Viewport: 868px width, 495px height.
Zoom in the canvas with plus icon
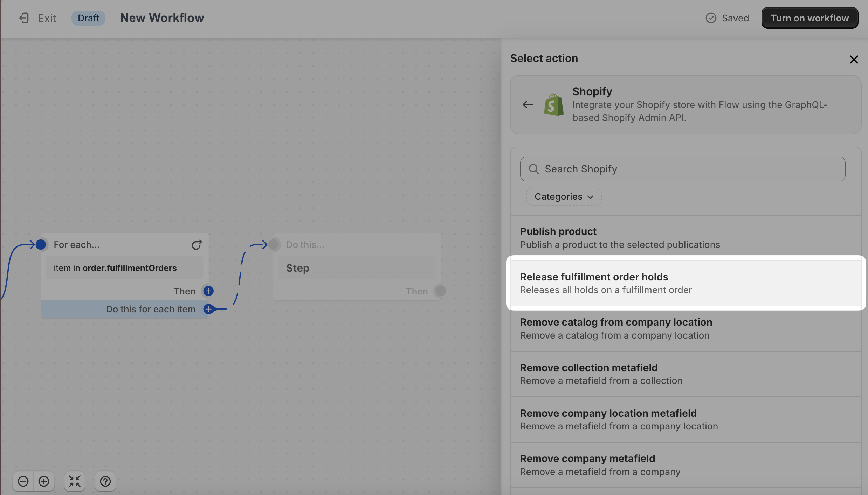44,481
